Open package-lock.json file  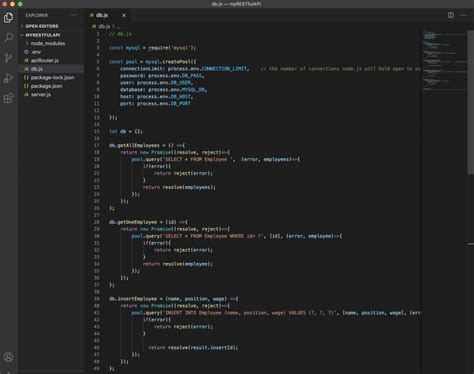(x=52, y=77)
